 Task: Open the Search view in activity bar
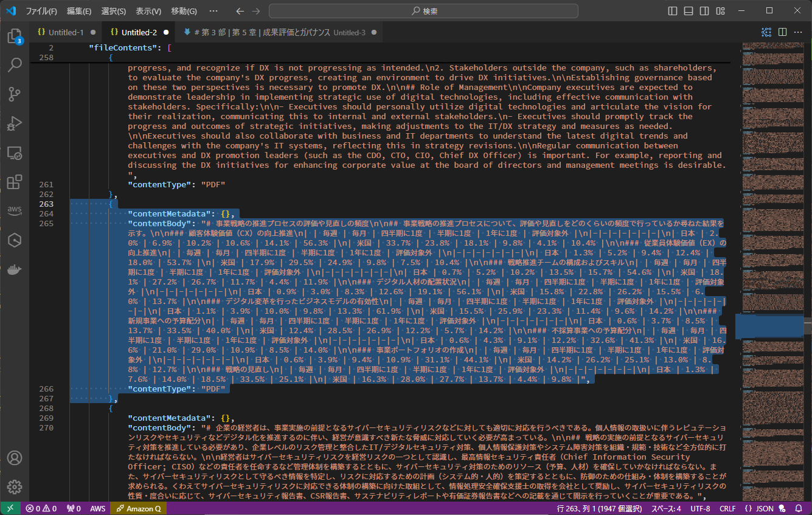click(15, 64)
